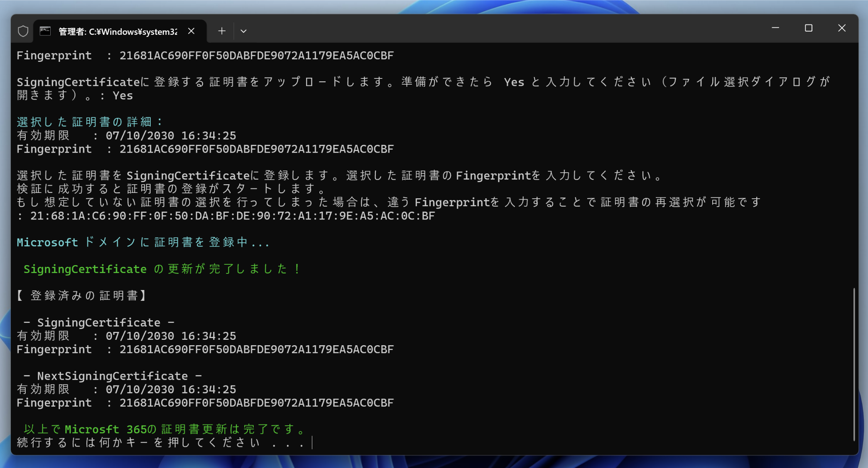Click the Yes answer after 開きます
The width and height of the screenshot is (868, 468).
pyautogui.click(x=123, y=95)
